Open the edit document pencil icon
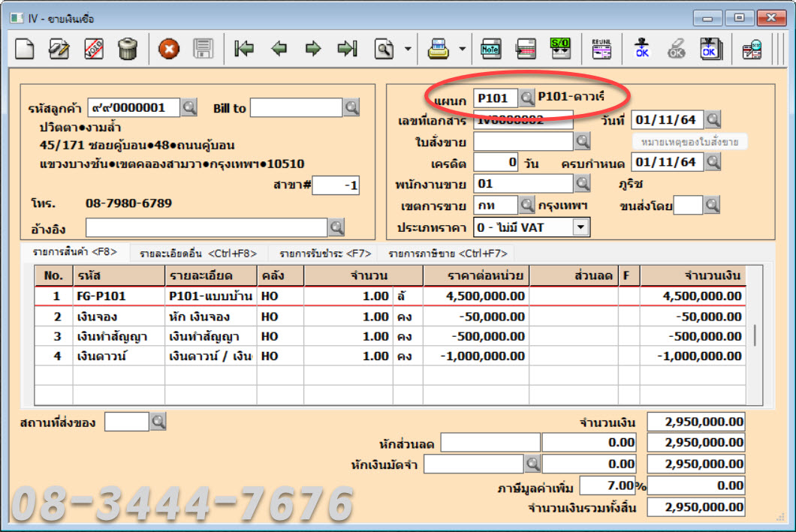796x532 pixels. click(59, 50)
